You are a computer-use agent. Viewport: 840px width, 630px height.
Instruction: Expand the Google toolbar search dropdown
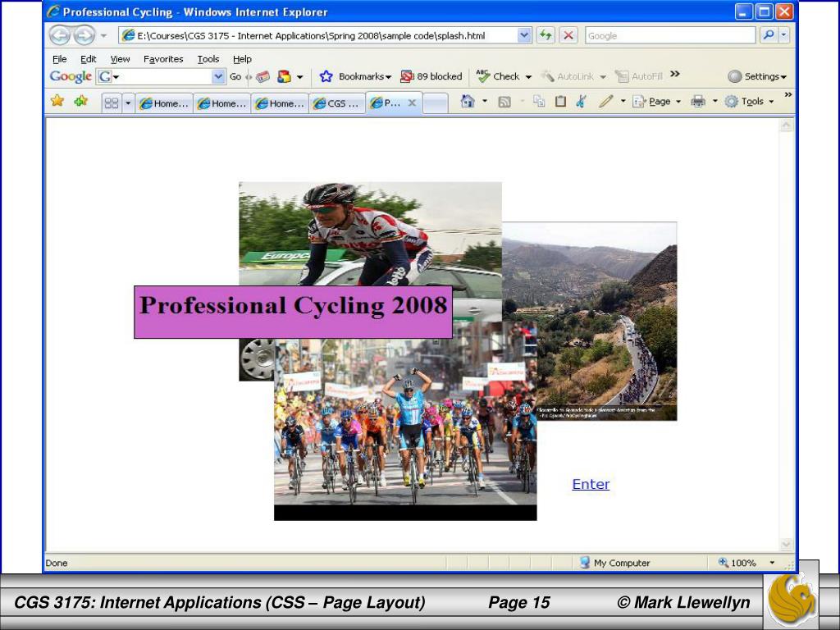tap(218, 76)
